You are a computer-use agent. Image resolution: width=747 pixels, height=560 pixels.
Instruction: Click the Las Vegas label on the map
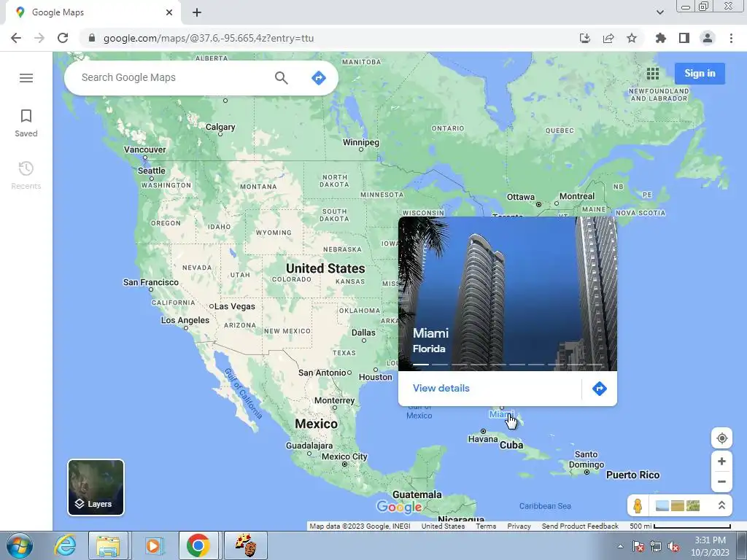pyautogui.click(x=234, y=306)
